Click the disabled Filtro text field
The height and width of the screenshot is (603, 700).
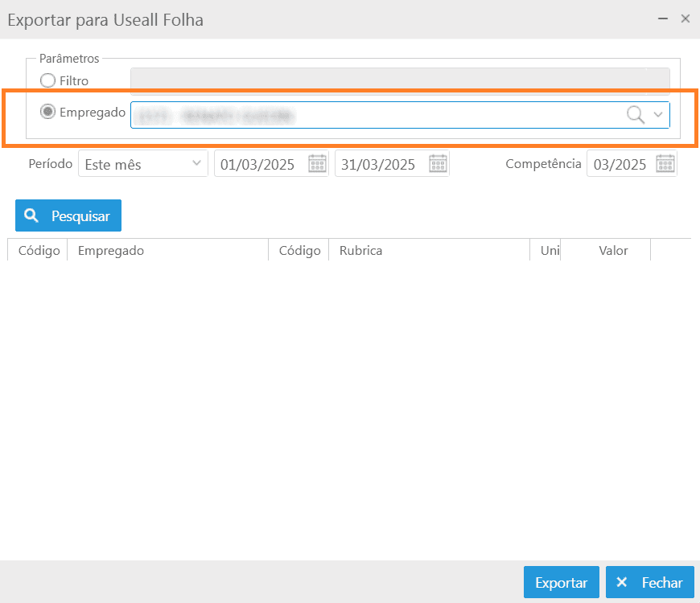pos(400,80)
